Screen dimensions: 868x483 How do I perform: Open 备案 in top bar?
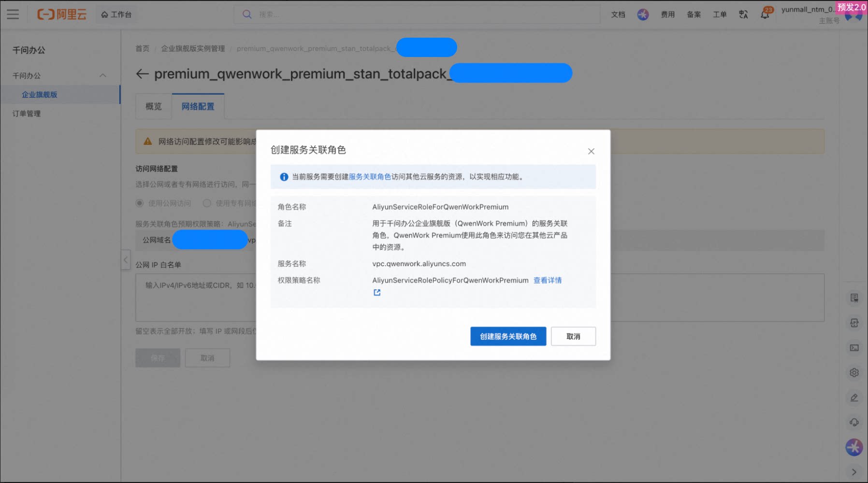[x=694, y=14]
